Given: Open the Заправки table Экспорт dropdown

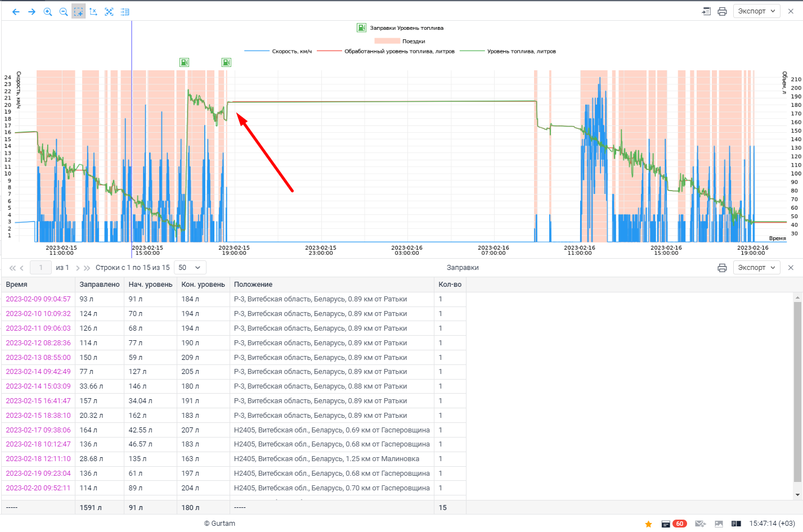Looking at the screenshot, I should coord(756,268).
